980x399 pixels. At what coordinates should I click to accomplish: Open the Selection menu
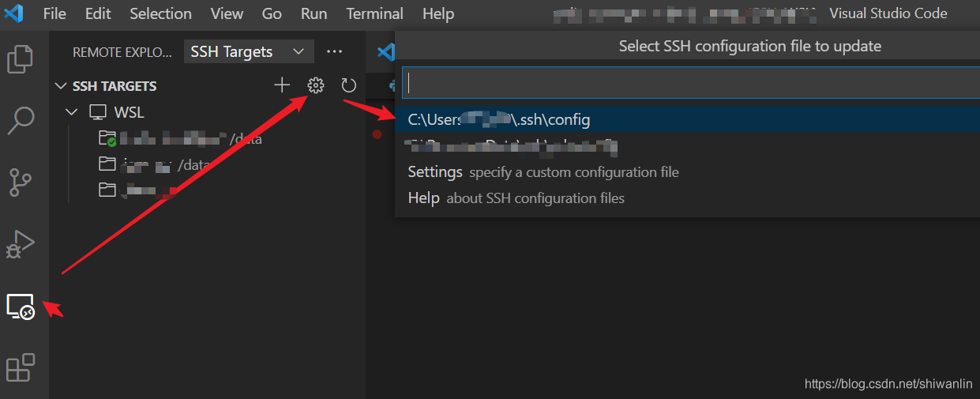tap(160, 13)
